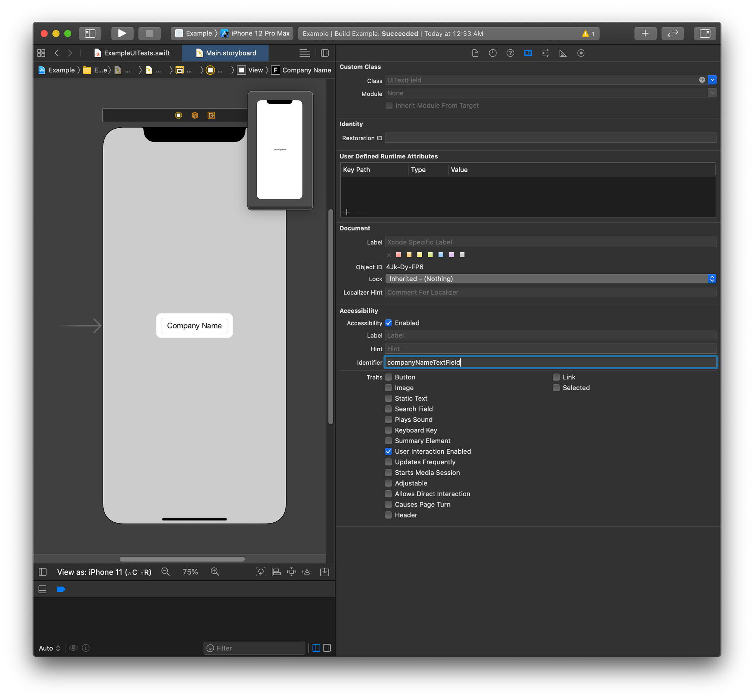The width and height of the screenshot is (754, 700).
Task: Zoom in the storyboard canvas
Action: 215,572
